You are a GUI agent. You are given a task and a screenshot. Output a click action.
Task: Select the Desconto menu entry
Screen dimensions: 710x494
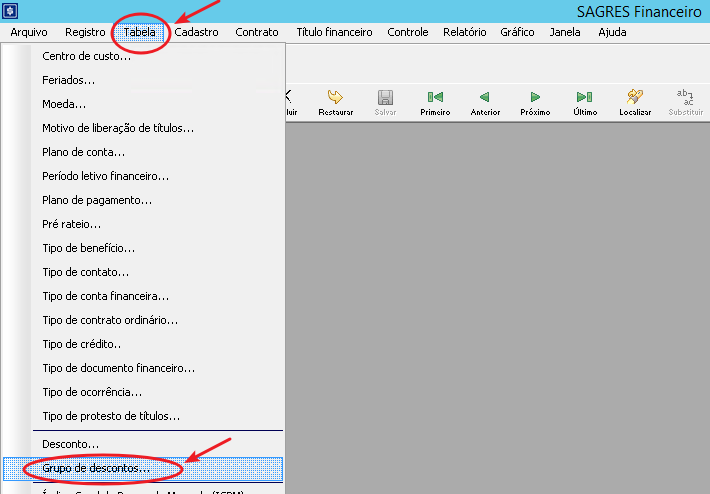click(70, 444)
